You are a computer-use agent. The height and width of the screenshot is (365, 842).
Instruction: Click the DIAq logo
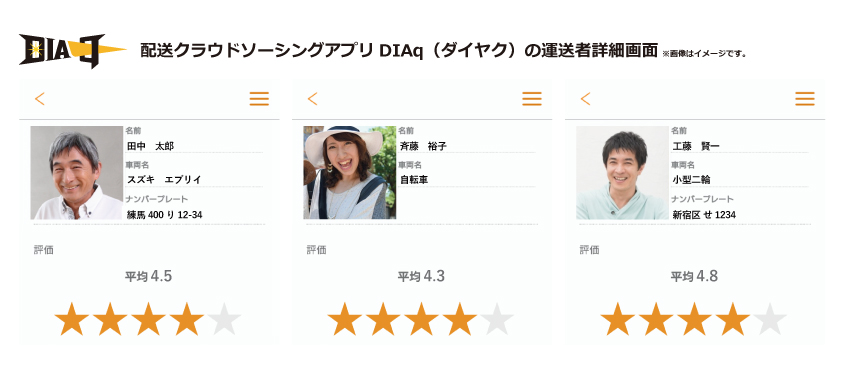coord(72,50)
